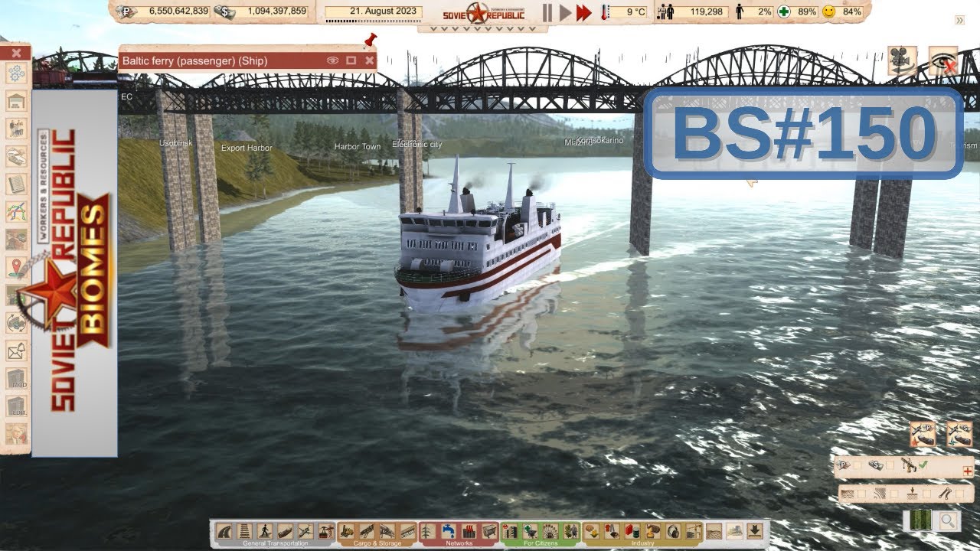This screenshot has height=551, width=980.
Task: Toggle the wrench maintenance checkbox
Action: click(959, 494)
